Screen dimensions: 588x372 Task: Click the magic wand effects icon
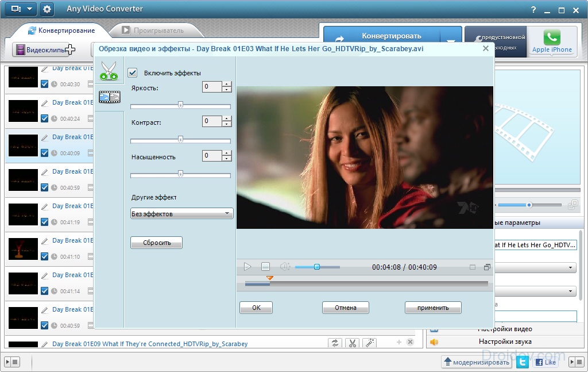pos(370,343)
